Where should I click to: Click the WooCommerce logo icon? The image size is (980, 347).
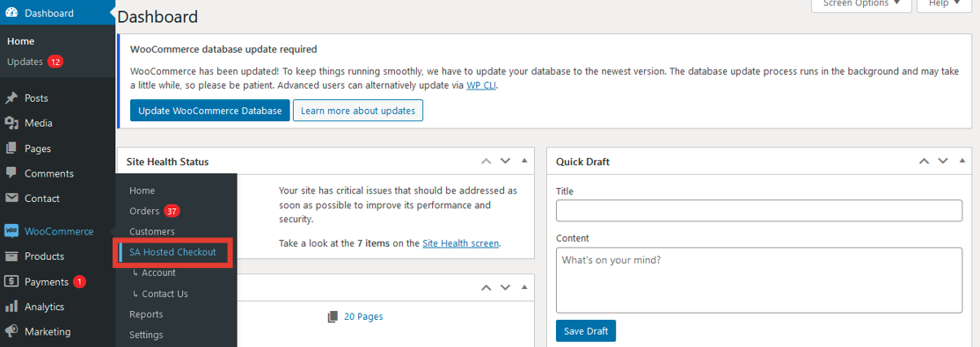[x=11, y=232]
